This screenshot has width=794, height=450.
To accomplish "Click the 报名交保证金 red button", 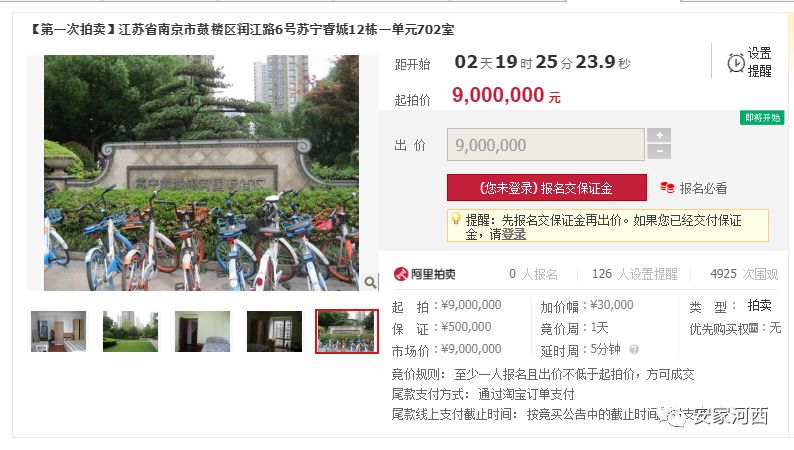I will click(546, 188).
